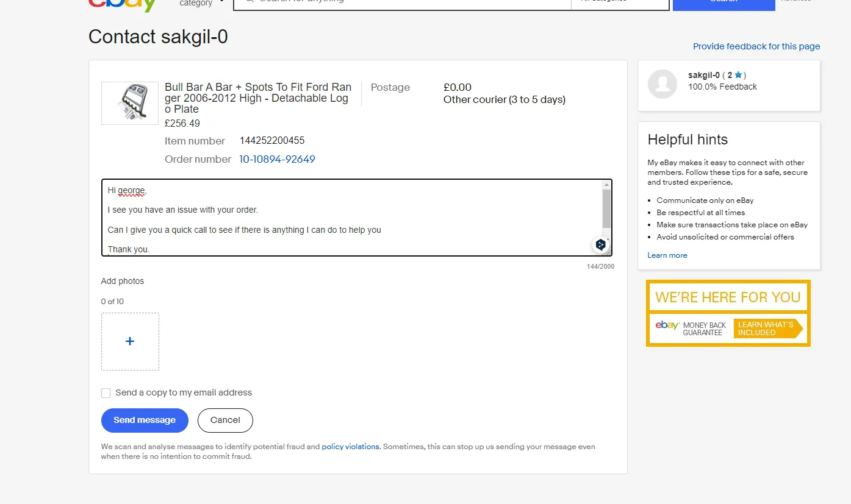Screen dimensions: 851x504
Task: Click the message box scrollbar thumb
Action: pyautogui.click(x=606, y=208)
